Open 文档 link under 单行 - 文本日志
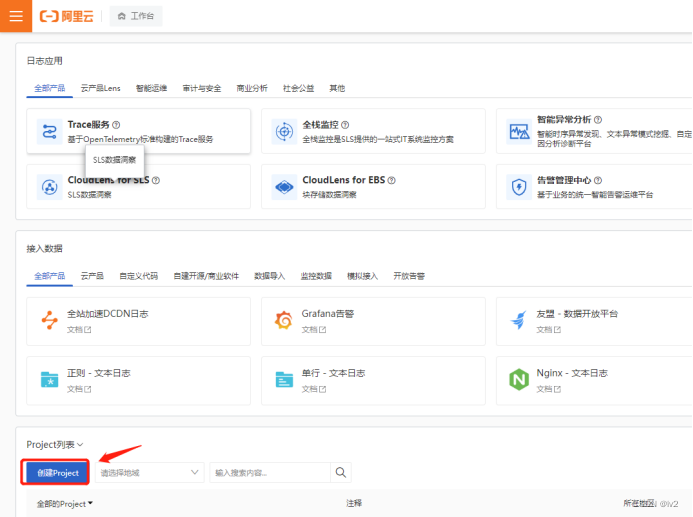The height and width of the screenshot is (517, 693). pos(314,389)
